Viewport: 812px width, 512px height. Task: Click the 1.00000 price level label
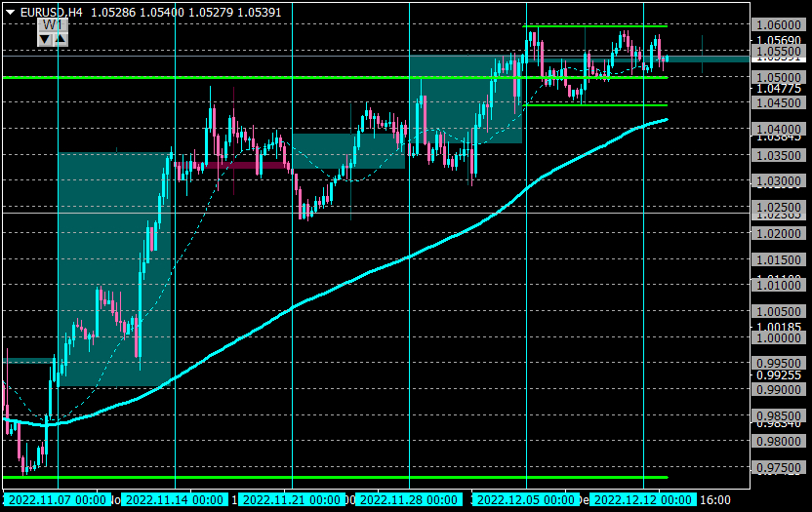[779, 337]
